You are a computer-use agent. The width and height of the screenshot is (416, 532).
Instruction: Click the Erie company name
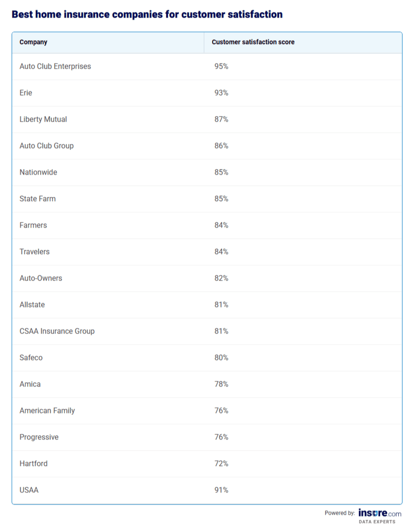(26, 93)
